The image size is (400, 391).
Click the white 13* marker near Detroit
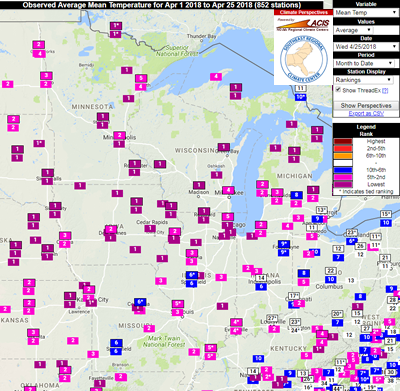(321, 210)
